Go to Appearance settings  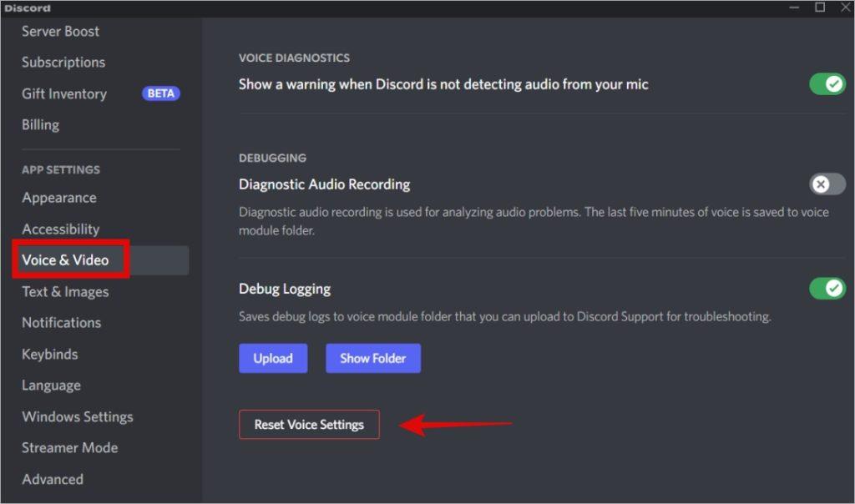pos(59,198)
